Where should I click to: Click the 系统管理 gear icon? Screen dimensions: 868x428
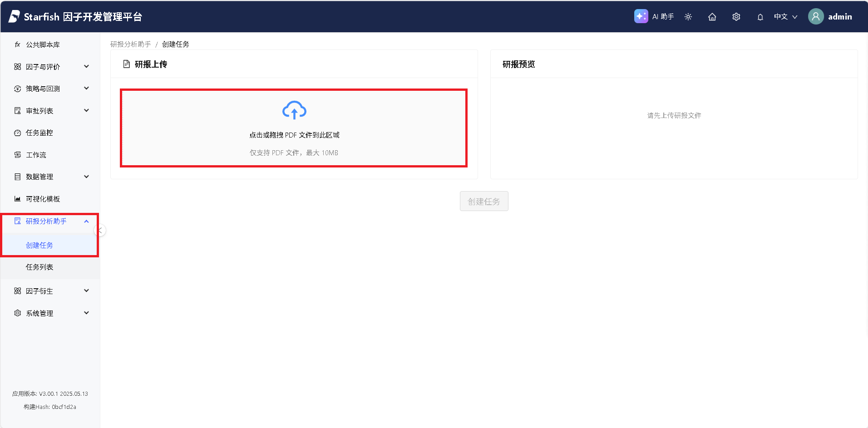click(x=17, y=313)
